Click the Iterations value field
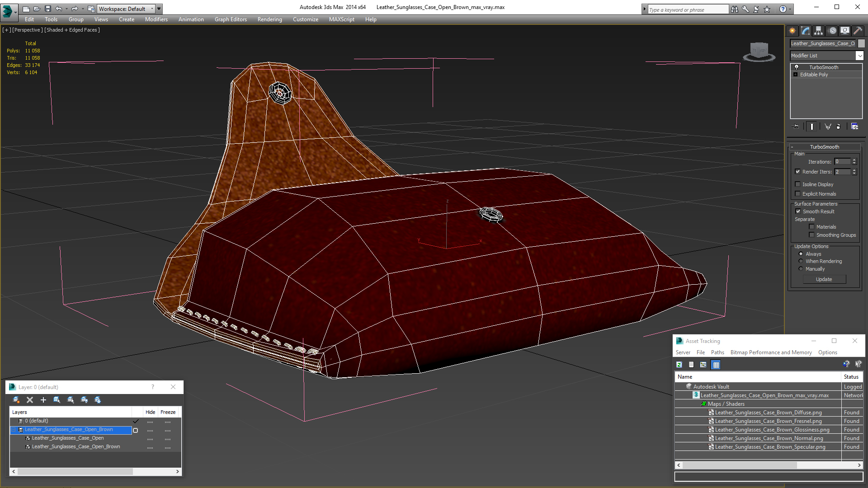Screen dimensions: 868x488 [x=842, y=162]
